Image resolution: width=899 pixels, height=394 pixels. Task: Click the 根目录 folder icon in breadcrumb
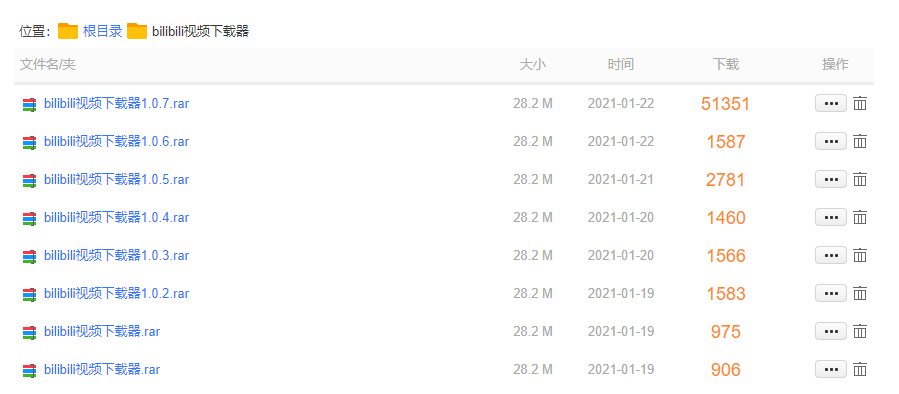point(68,31)
